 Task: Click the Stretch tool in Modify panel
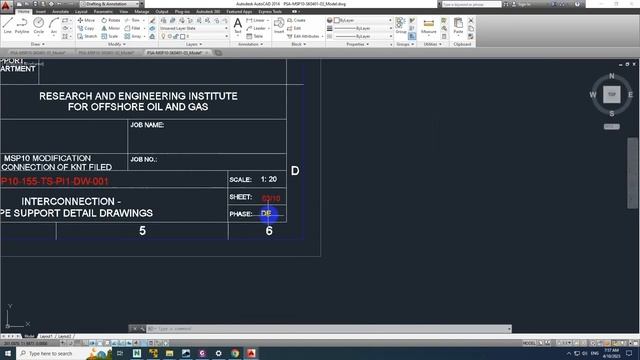[x=87, y=36]
